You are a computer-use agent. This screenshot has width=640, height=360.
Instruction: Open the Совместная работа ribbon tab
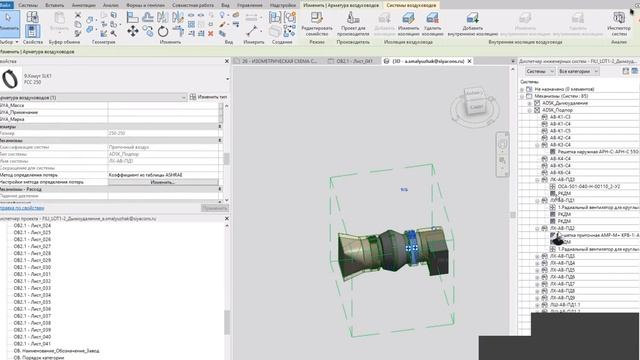pyautogui.click(x=193, y=5)
